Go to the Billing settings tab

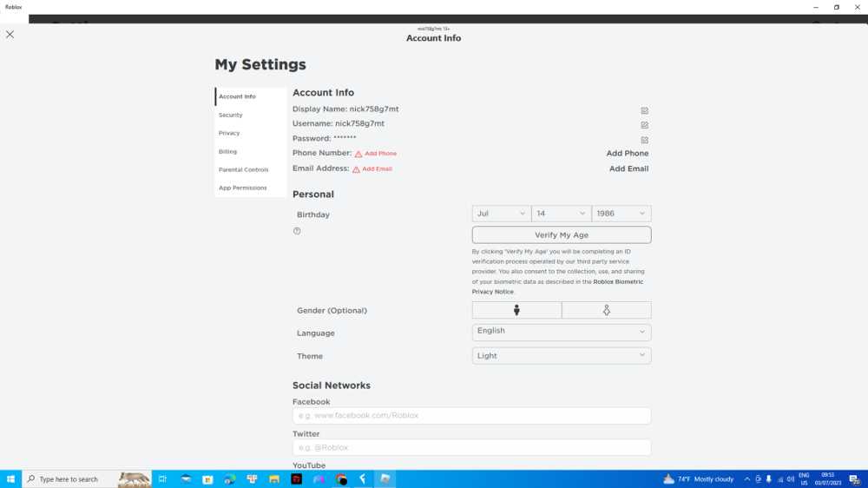click(x=250, y=151)
